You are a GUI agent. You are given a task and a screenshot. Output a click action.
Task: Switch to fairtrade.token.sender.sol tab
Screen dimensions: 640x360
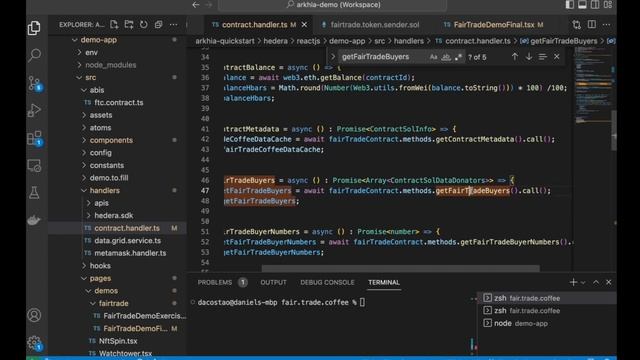[x=371, y=25]
